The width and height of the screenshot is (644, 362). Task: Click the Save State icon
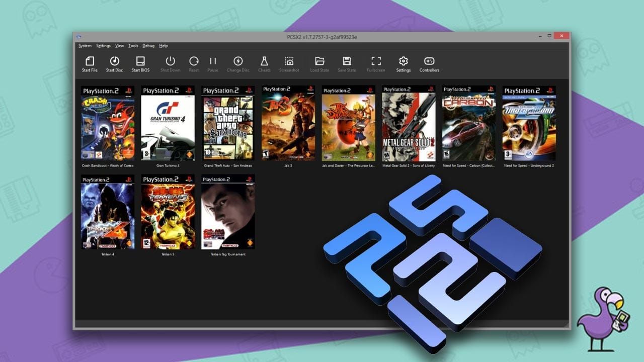pos(347,63)
